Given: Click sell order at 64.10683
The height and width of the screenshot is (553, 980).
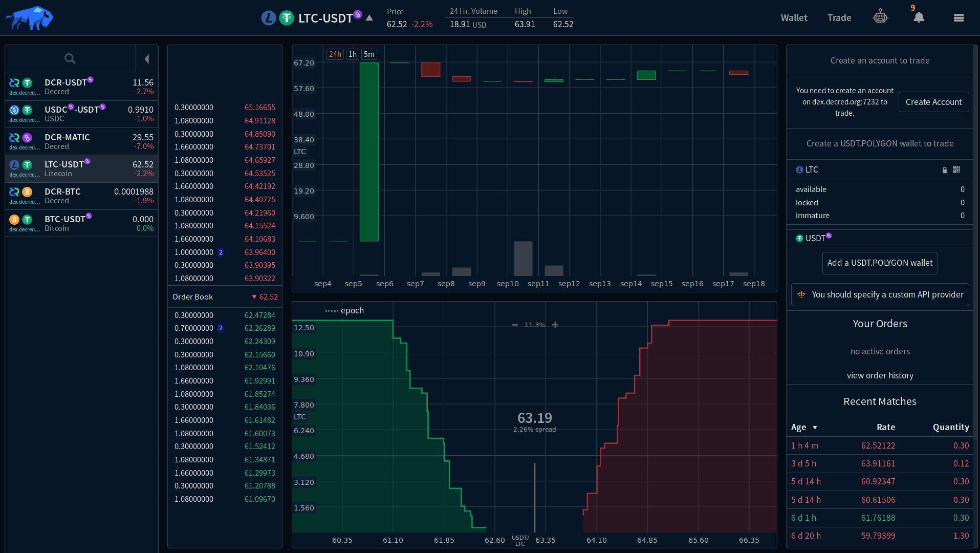Looking at the screenshot, I should [x=225, y=239].
